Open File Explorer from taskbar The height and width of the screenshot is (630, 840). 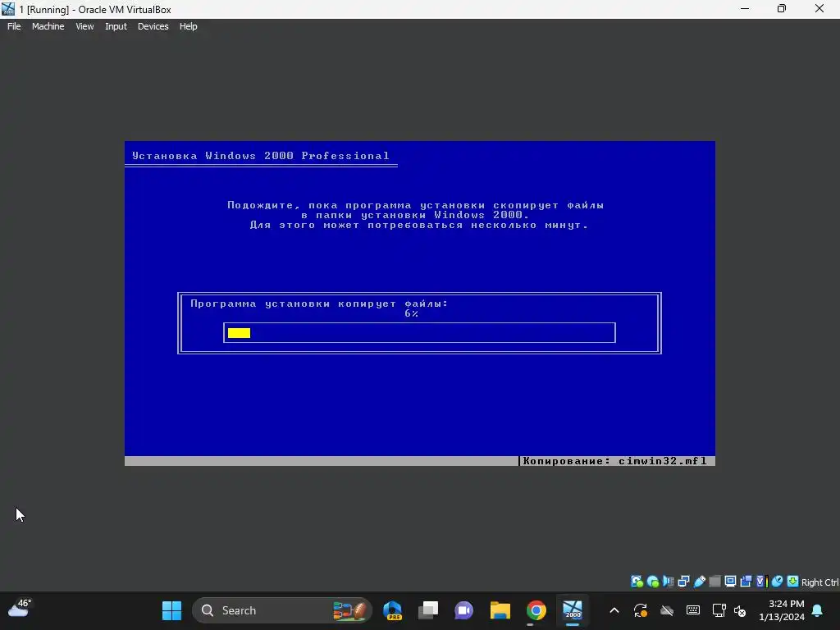click(500, 610)
